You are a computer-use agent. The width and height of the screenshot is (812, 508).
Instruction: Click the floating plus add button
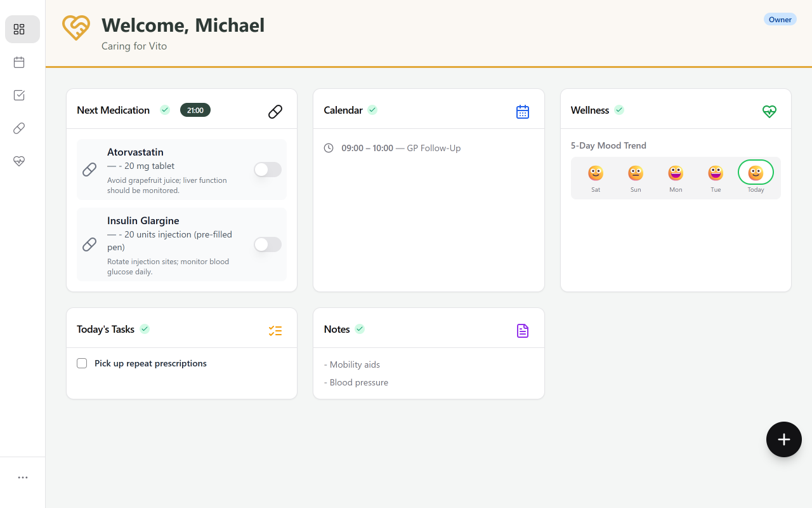(x=784, y=439)
